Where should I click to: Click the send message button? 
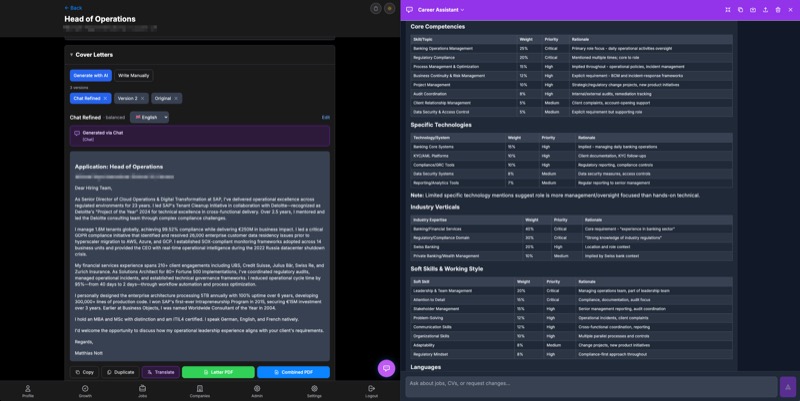(788, 387)
